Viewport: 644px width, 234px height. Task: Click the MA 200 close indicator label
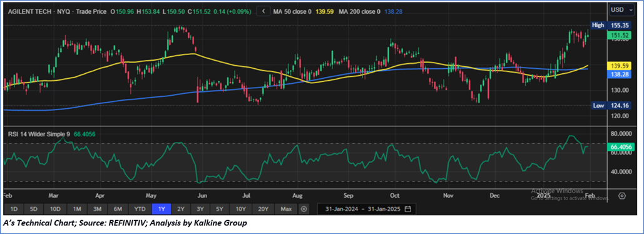[x=359, y=12]
